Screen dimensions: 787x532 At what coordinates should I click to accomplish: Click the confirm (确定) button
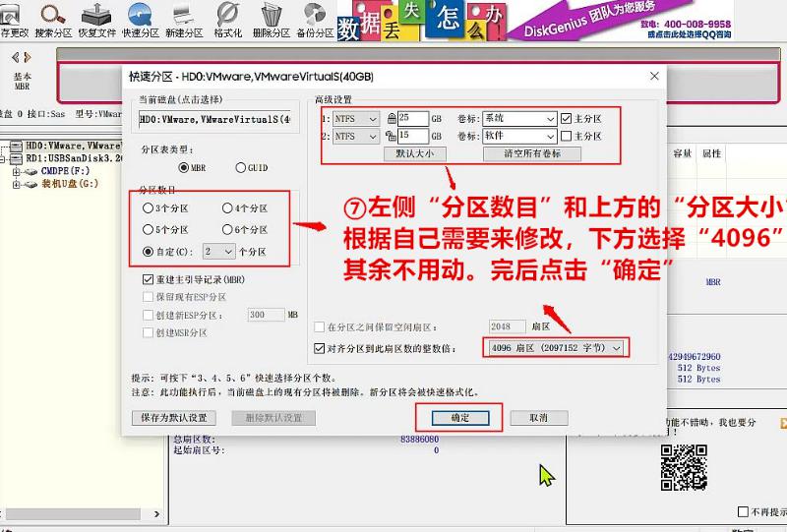click(x=460, y=418)
